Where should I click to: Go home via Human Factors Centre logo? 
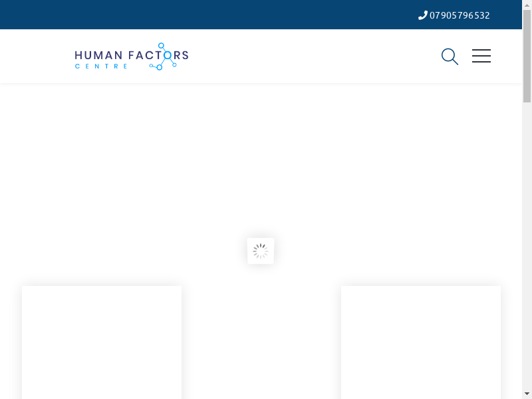tap(132, 57)
